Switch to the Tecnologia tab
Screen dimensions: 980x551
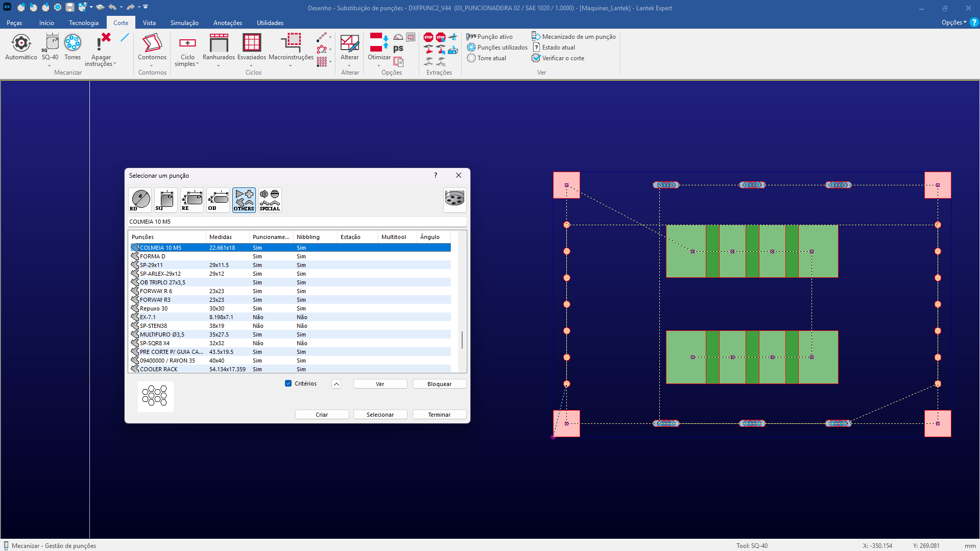coord(84,23)
